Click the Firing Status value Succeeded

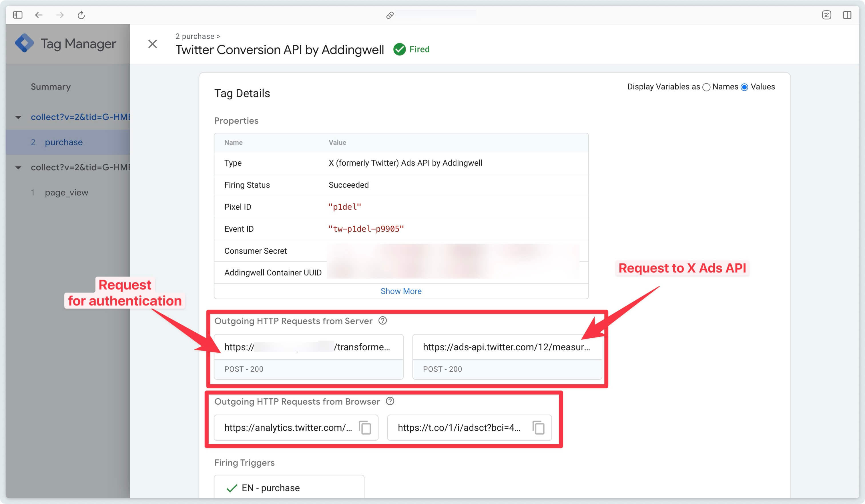348,185
